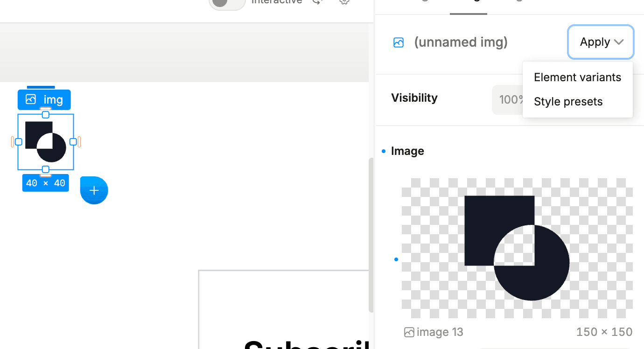The width and height of the screenshot is (644, 349).
Task: Choose Style presets menu entry
Action: click(568, 102)
